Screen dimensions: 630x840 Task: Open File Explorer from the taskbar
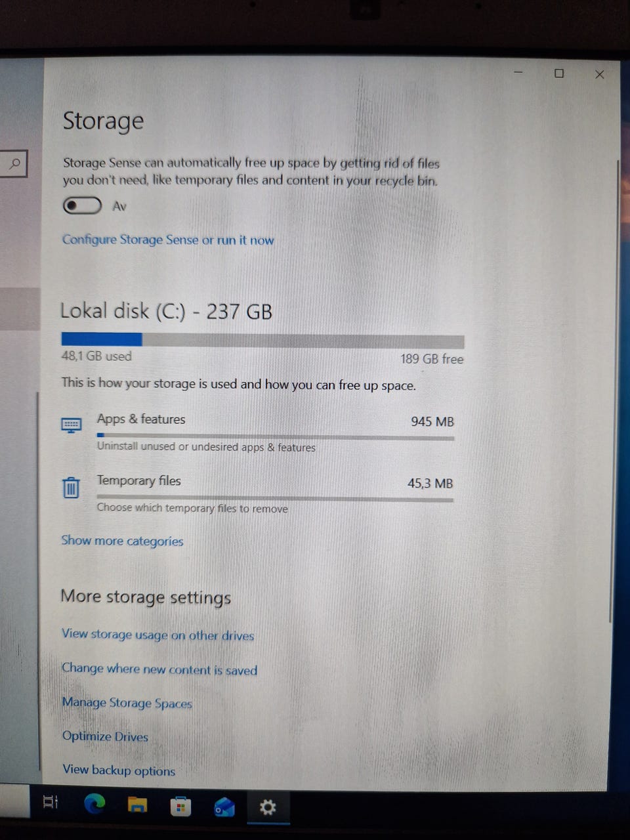tap(137, 805)
